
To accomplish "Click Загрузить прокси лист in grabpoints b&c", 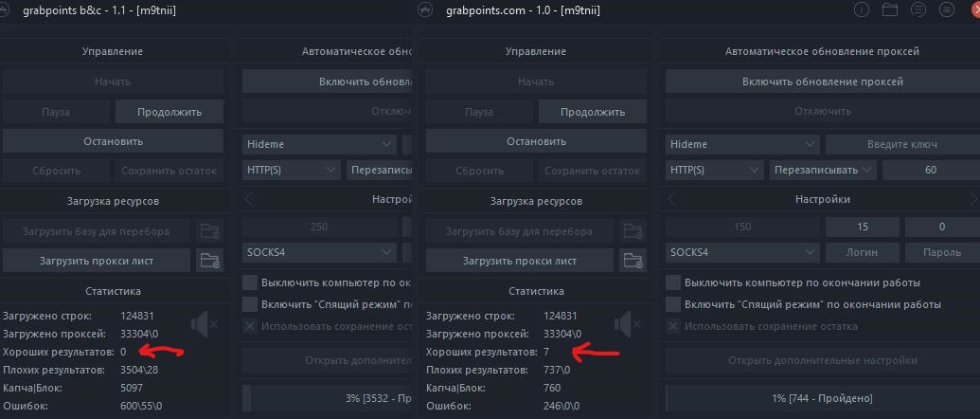I will point(97,260).
